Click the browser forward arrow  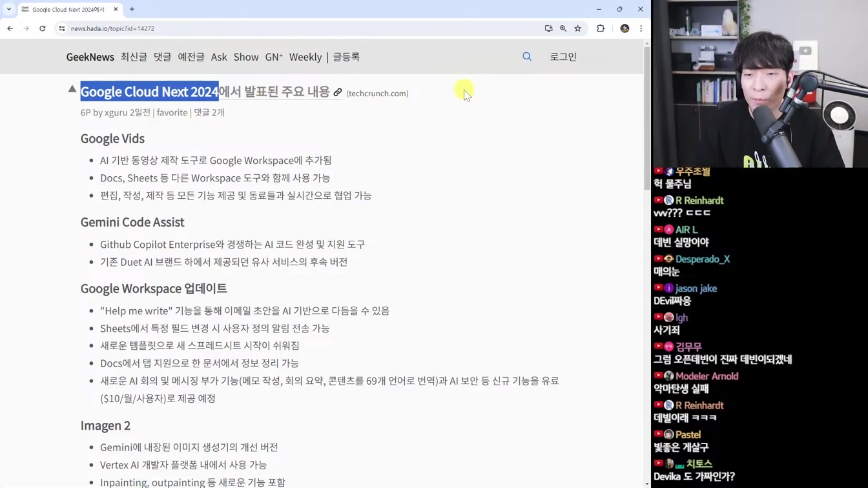point(26,28)
